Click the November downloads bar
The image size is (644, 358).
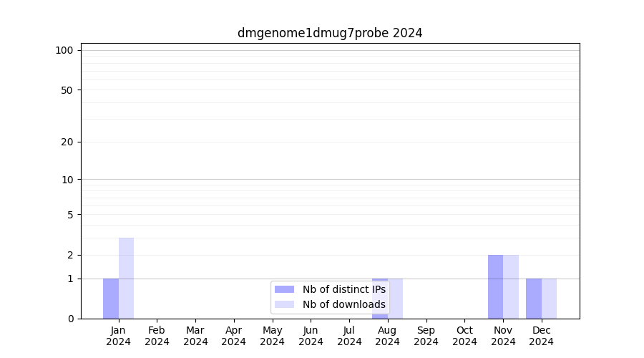point(511,286)
